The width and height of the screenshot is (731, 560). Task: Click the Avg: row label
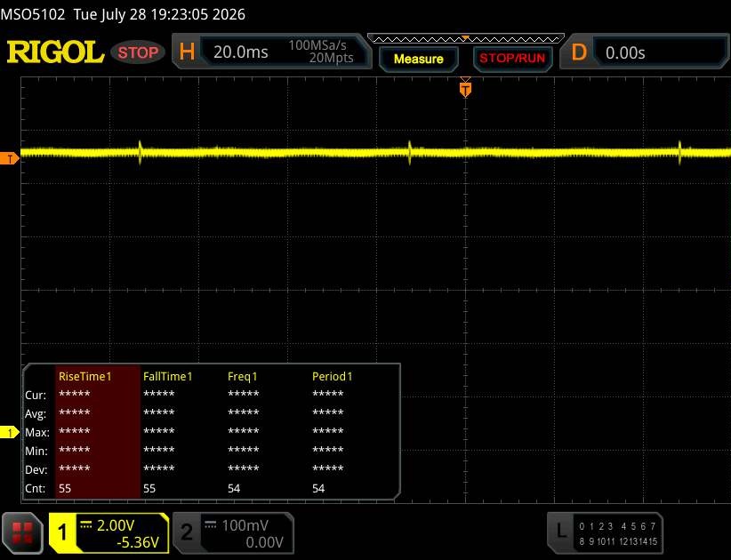tap(36, 413)
